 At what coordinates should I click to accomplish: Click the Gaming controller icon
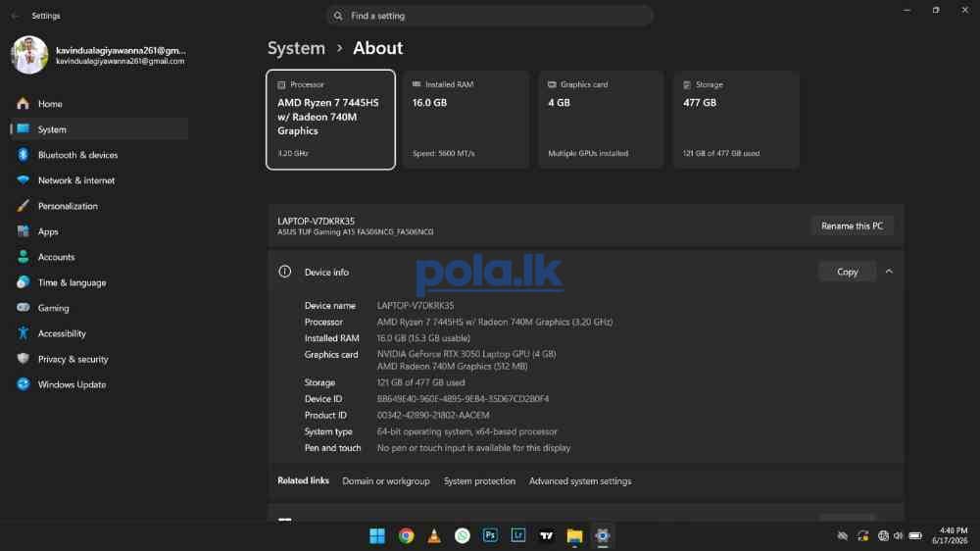(x=24, y=308)
